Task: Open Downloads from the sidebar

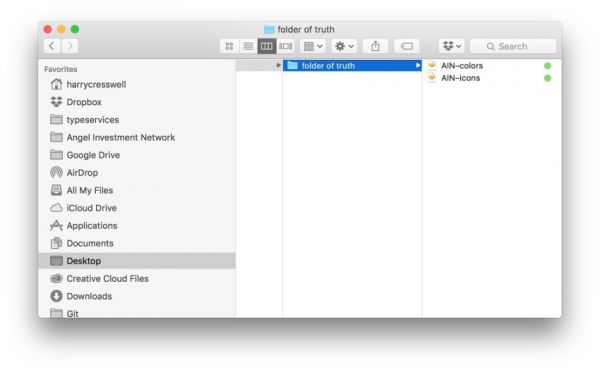Action: (137, 296)
